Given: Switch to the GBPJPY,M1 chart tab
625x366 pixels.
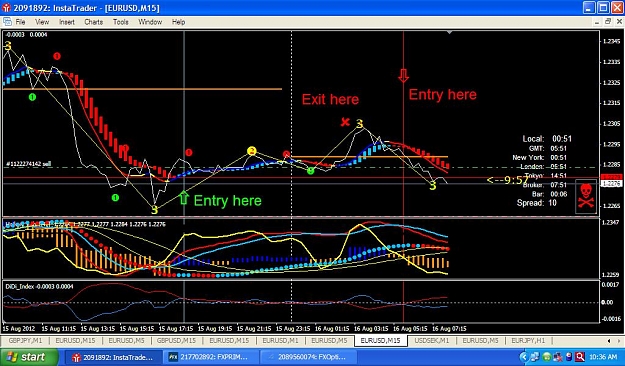Looking at the screenshot, I should click(x=25, y=340).
